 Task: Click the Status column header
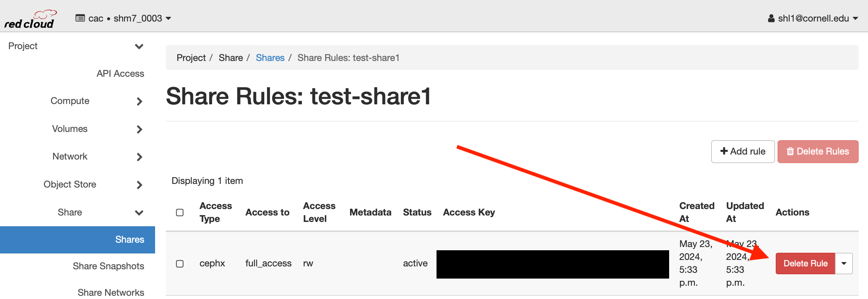click(x=417, y=212)
